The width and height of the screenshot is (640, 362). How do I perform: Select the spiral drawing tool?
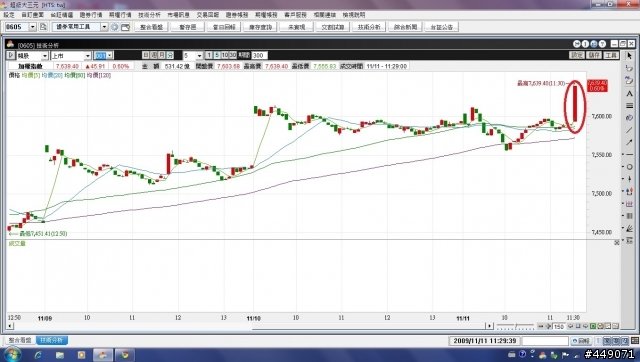tap(629, 118)
